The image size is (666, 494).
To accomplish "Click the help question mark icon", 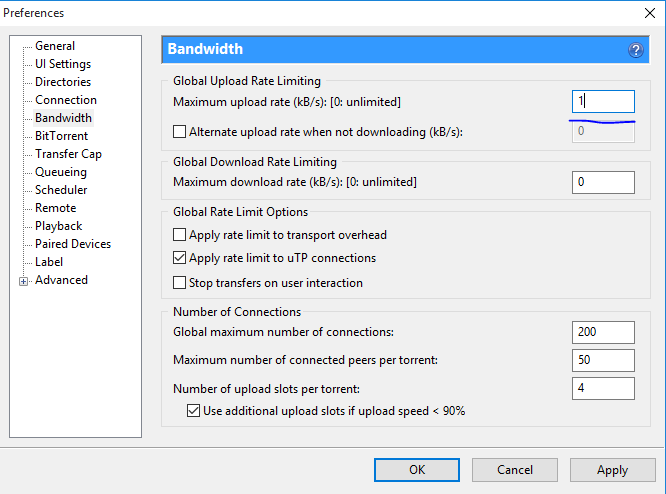I will click(635, 50).
